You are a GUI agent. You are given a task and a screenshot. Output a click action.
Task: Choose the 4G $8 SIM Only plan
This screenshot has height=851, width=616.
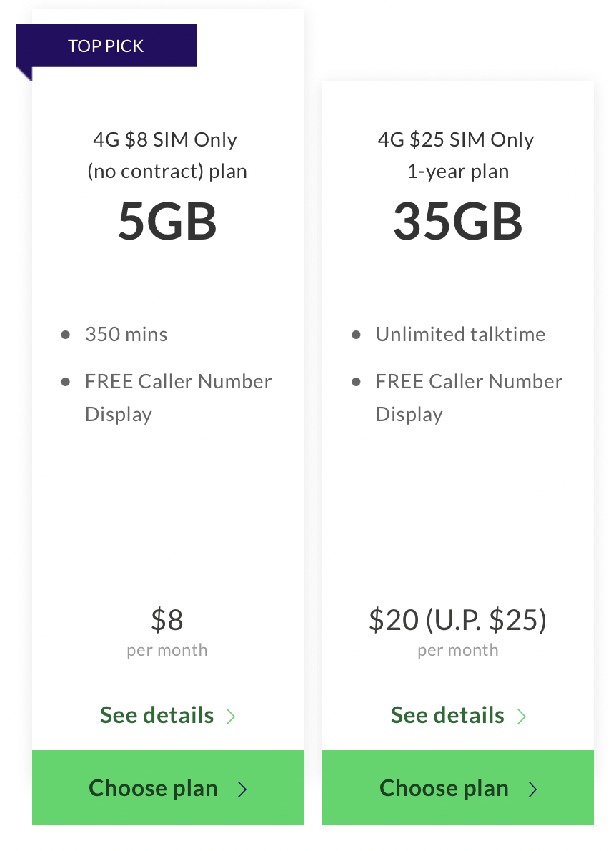click(x=167, y=787)
